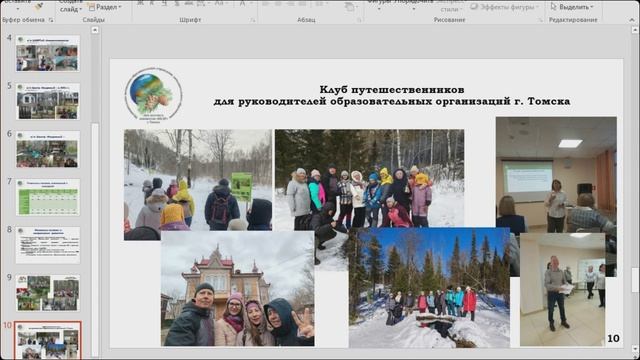Select slide 6 thumbnail

[x=48, y=149]
